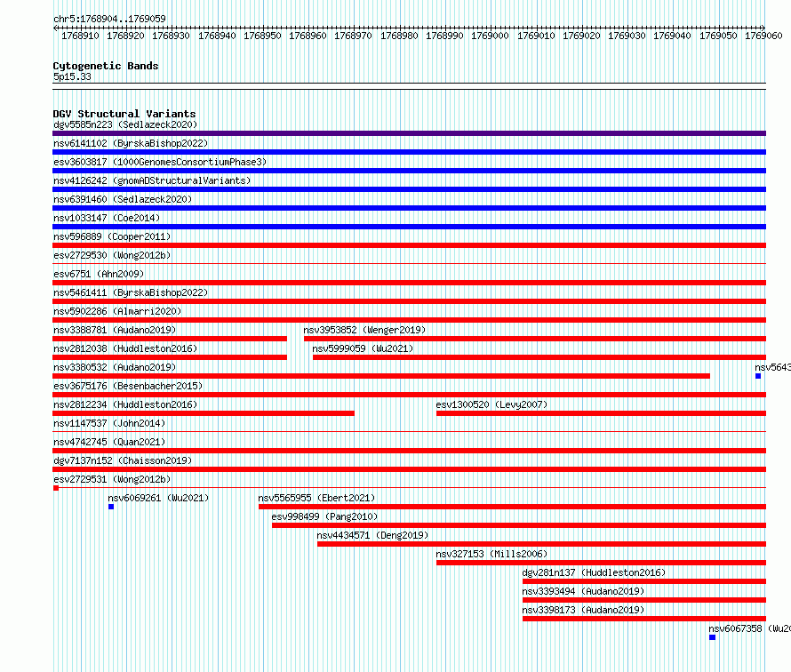Open the nsv6141102 (ByrskaBishop2022) variant
Viewport: 791px width, 672px height.
click(131, 143)
